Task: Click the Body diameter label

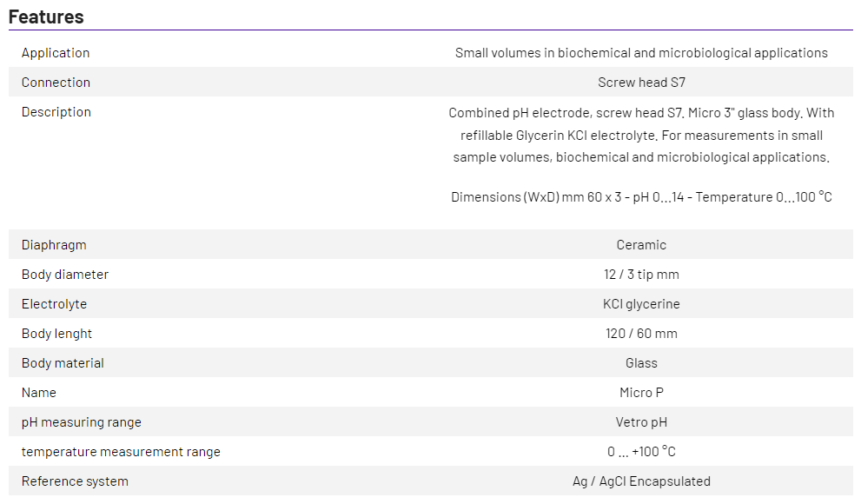Action: tap(65, 275)
